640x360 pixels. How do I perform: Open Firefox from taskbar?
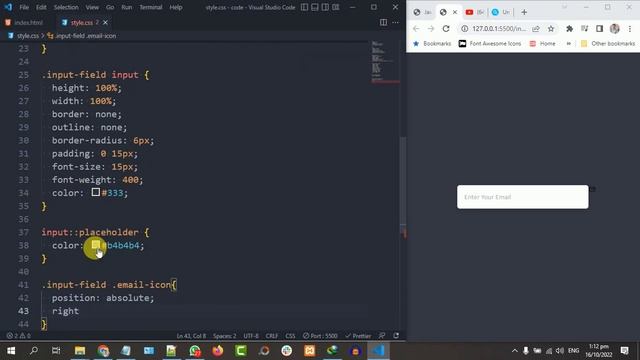tap(218, 351)
